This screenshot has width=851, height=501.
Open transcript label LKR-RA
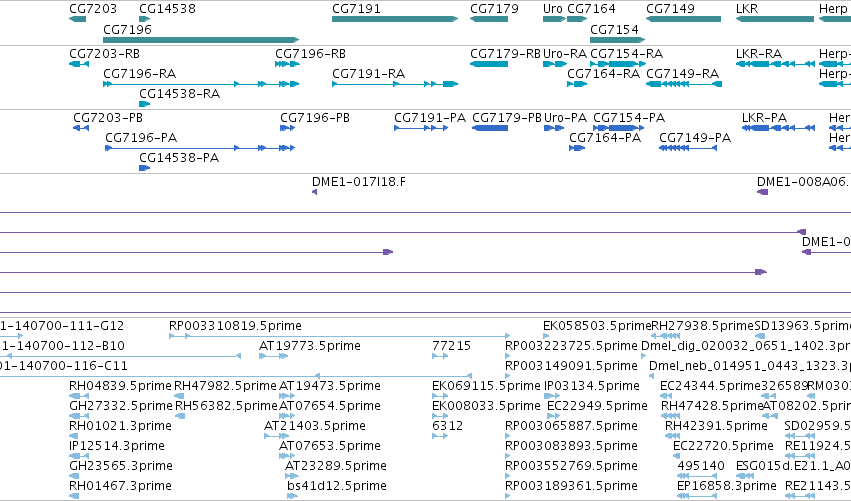[759, 54]
